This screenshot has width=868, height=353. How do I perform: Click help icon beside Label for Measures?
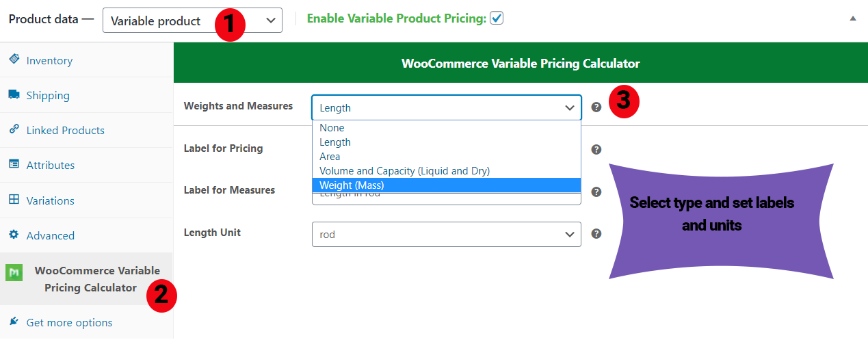tap(596, 192)
